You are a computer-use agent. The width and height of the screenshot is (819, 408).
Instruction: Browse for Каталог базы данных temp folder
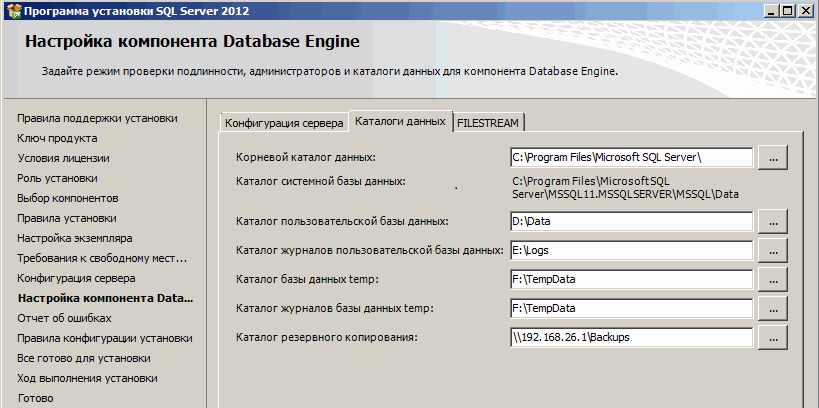click(773, 279)
